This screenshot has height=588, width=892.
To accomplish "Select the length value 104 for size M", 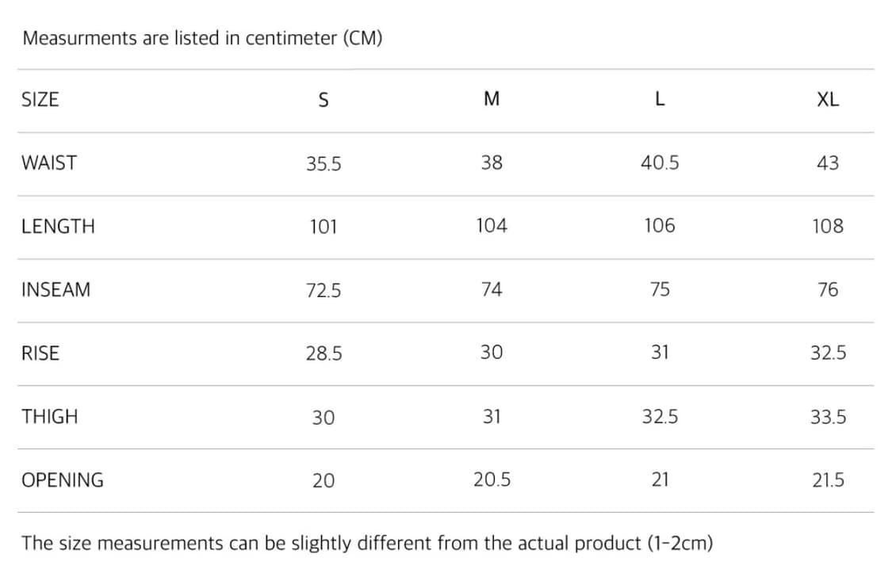I will (492, 226).
